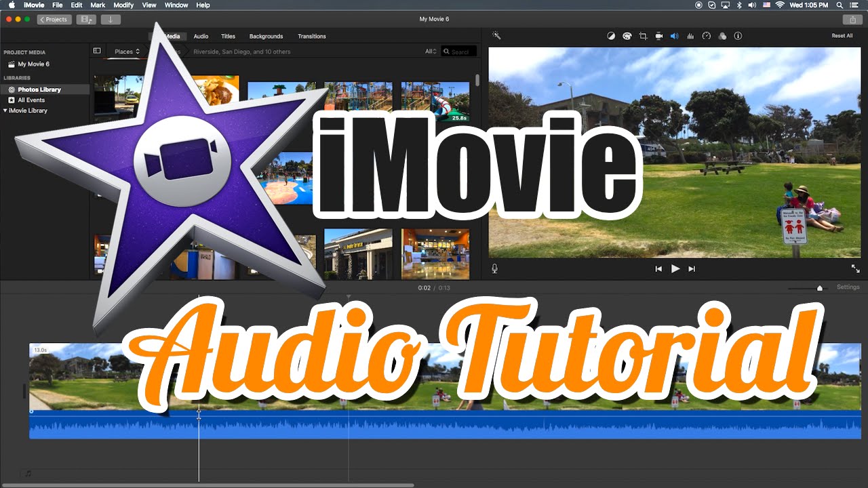Screen dimensions: 868x488
Task: Select Photos Library in sidebar
Action: [x=44, y=89]
